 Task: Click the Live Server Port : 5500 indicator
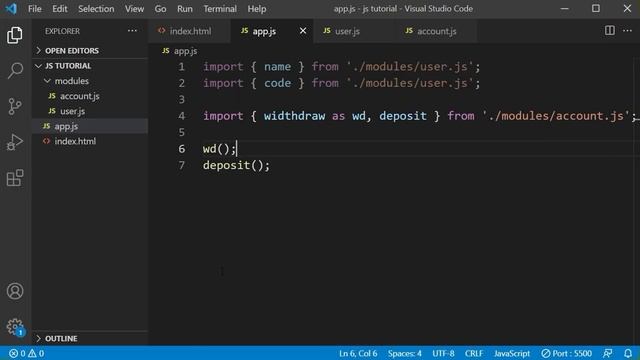pyautogui.click(x=566, y=353)
